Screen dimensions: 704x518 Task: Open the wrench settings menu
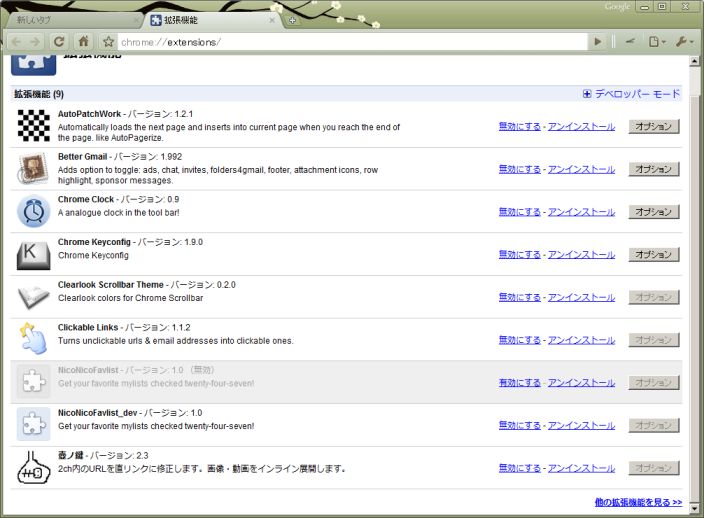[684, 42]
